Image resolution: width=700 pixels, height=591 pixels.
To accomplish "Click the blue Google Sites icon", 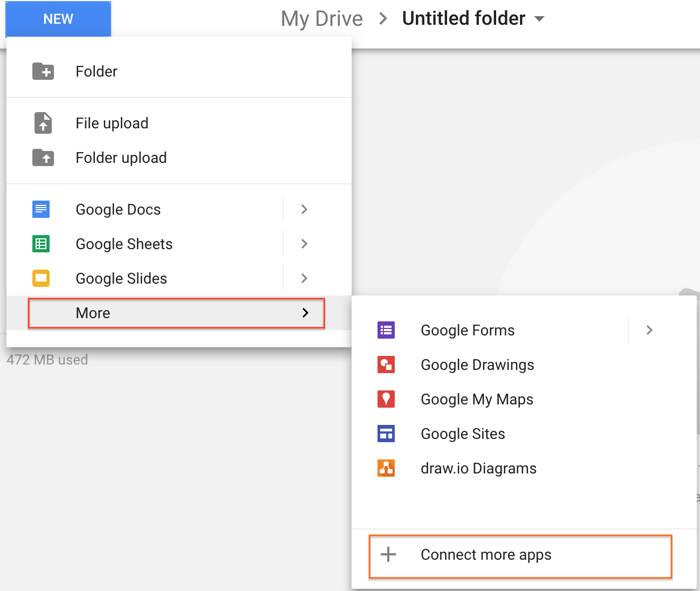I will point(386,434).
